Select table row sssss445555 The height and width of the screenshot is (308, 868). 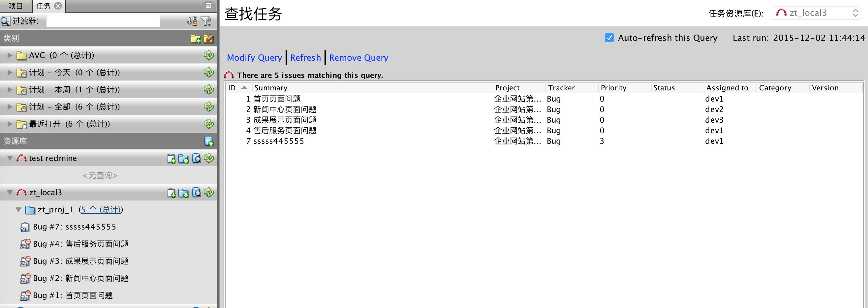[544, 141]
